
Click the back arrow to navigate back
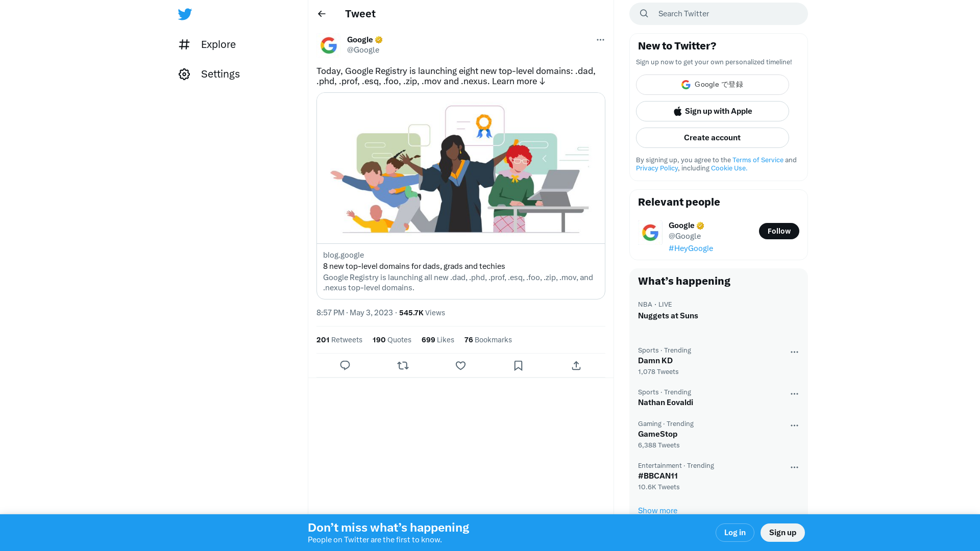[322, 13]
